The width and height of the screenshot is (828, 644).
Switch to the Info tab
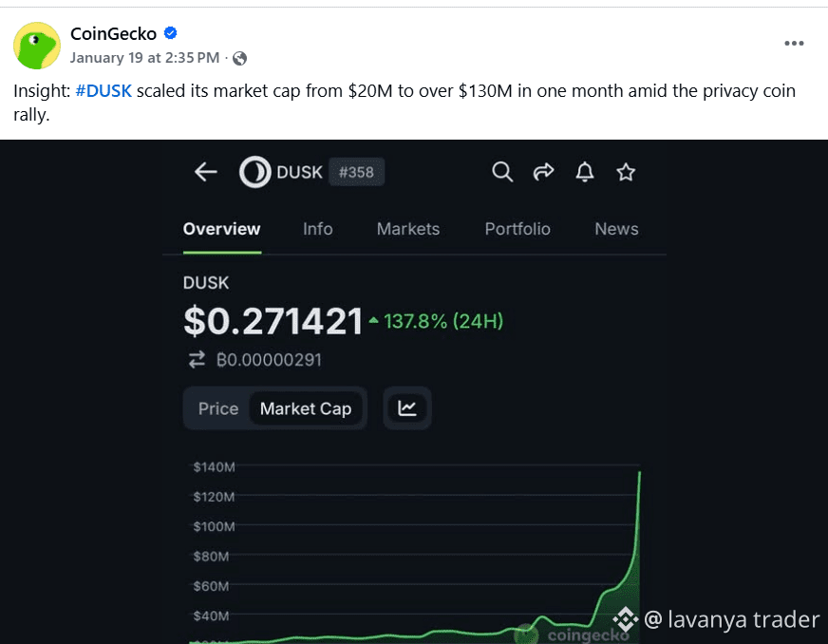(x=318, y=229)
